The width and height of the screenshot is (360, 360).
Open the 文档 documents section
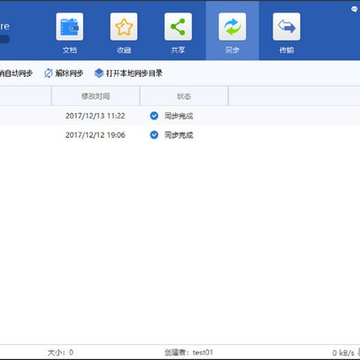pyautogui.click(x=70, y=33)
